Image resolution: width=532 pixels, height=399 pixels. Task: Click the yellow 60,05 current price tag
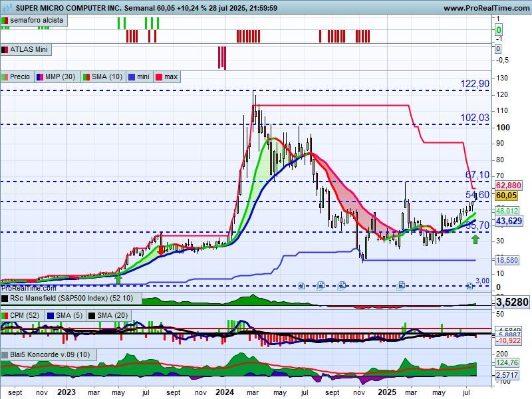506,196
